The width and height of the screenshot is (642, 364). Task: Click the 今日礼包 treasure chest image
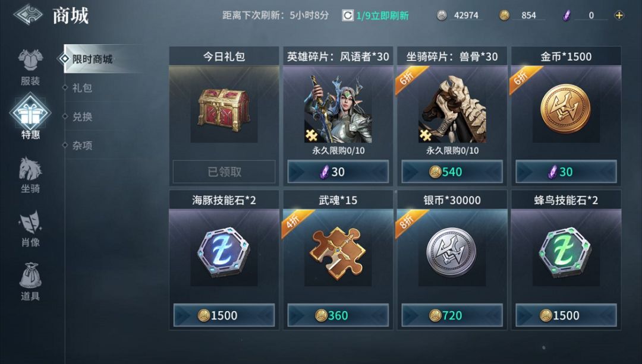[224, 109]
